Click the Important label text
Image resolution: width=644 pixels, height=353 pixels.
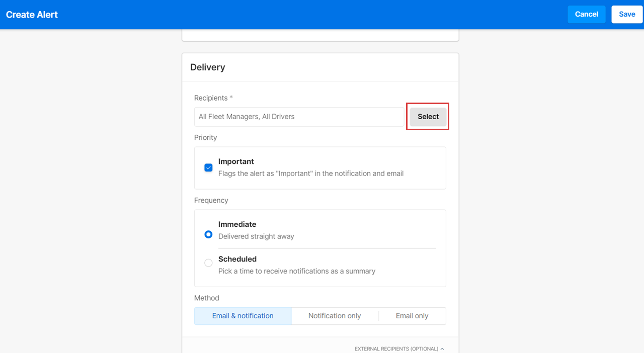coord(236,161)
